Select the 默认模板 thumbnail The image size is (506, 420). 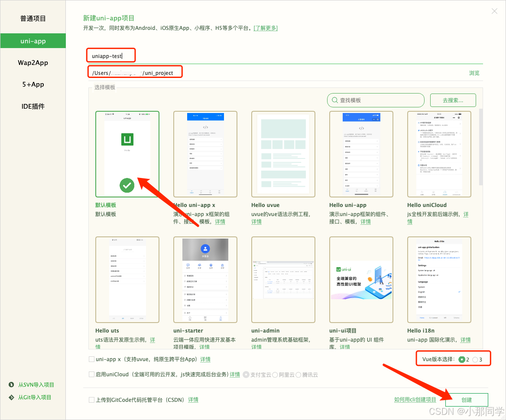(127, 154)
